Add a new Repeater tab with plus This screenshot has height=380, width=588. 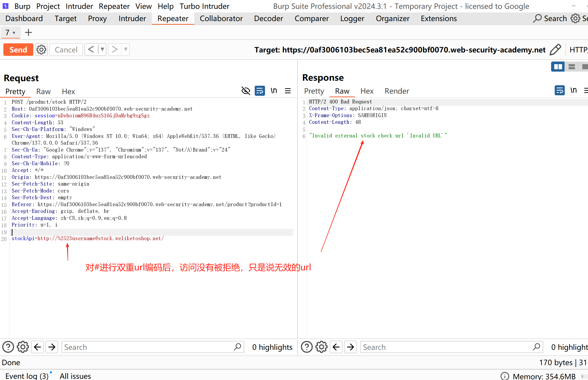(x=28, y=32)
